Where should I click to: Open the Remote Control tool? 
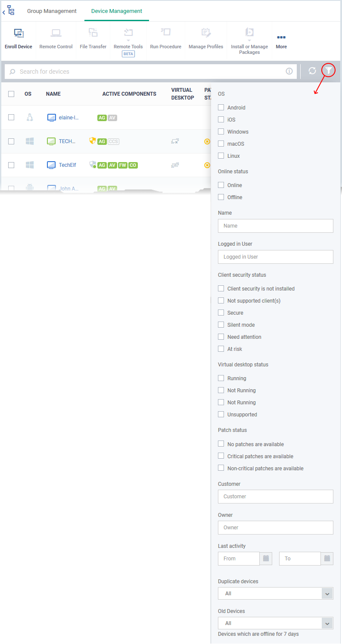coord(56,33)
